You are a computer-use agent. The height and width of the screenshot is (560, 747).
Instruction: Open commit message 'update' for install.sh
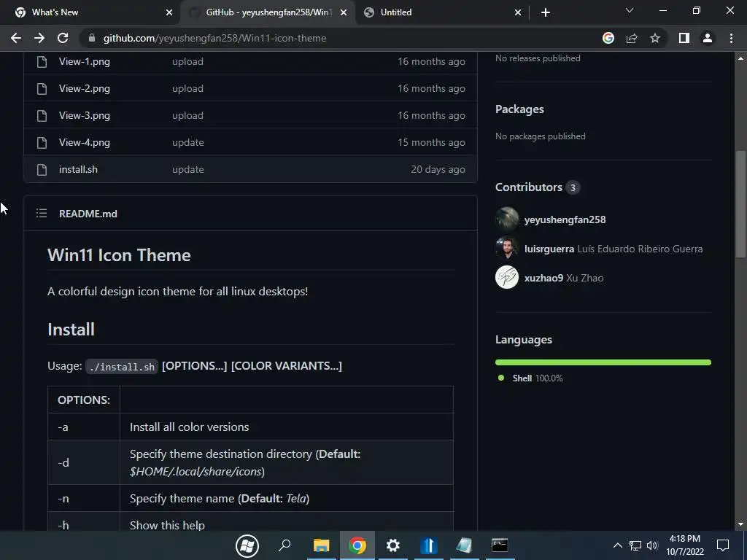tap(187, 169)
